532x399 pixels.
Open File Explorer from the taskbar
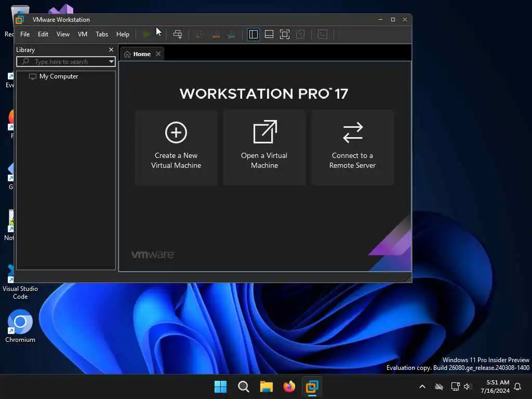click(x=267, y=387)
